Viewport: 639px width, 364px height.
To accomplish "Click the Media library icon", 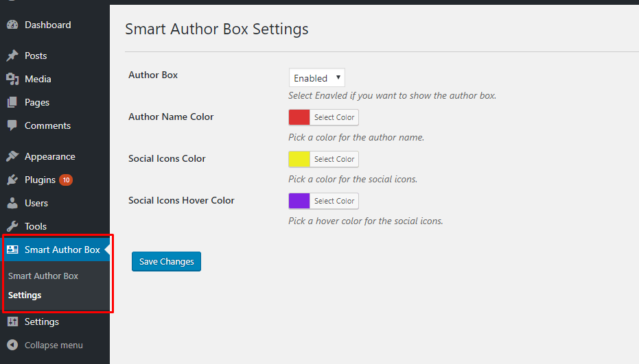I will (12, 79).
